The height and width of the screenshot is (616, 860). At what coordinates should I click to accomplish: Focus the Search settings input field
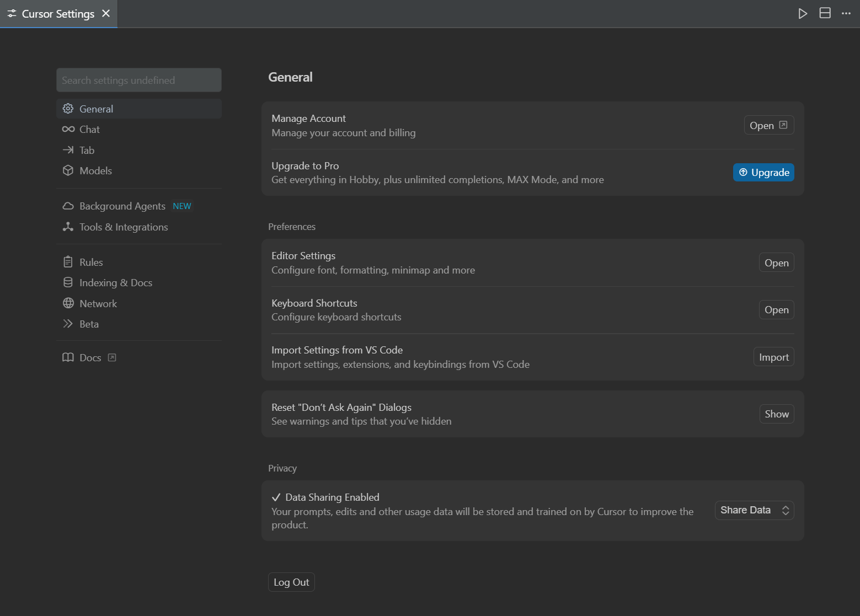click(x=139, y=81)
